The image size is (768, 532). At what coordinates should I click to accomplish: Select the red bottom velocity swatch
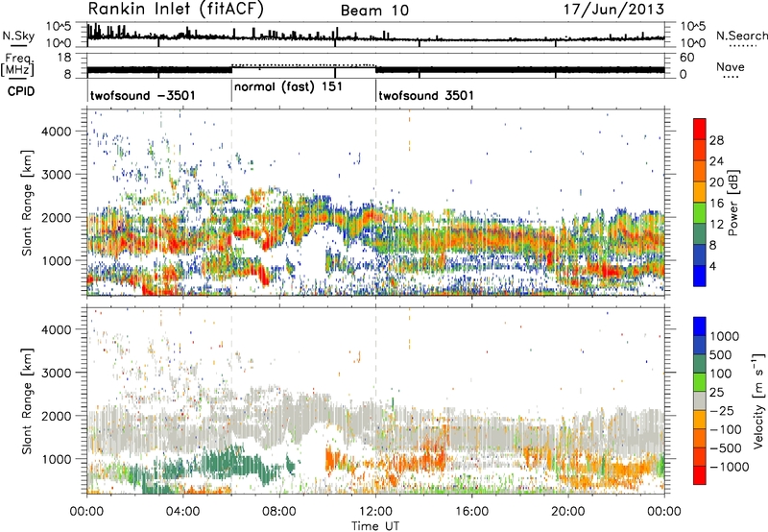tap(700, 475)
